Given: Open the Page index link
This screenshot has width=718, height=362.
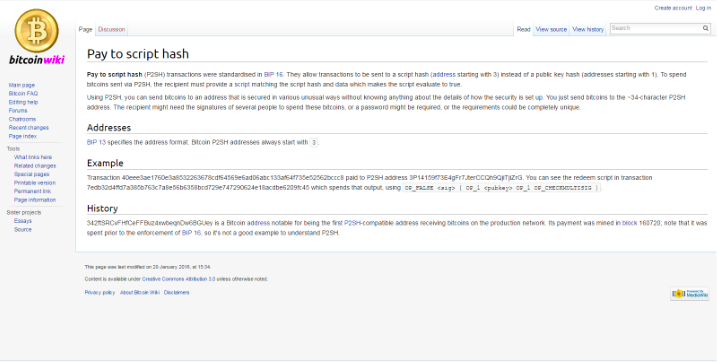Looking at the screenshot, I should coord(22,136).
